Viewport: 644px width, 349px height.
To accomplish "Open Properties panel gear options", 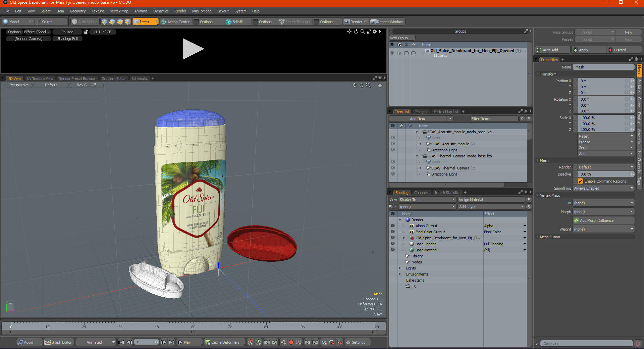I will point(637,59).
